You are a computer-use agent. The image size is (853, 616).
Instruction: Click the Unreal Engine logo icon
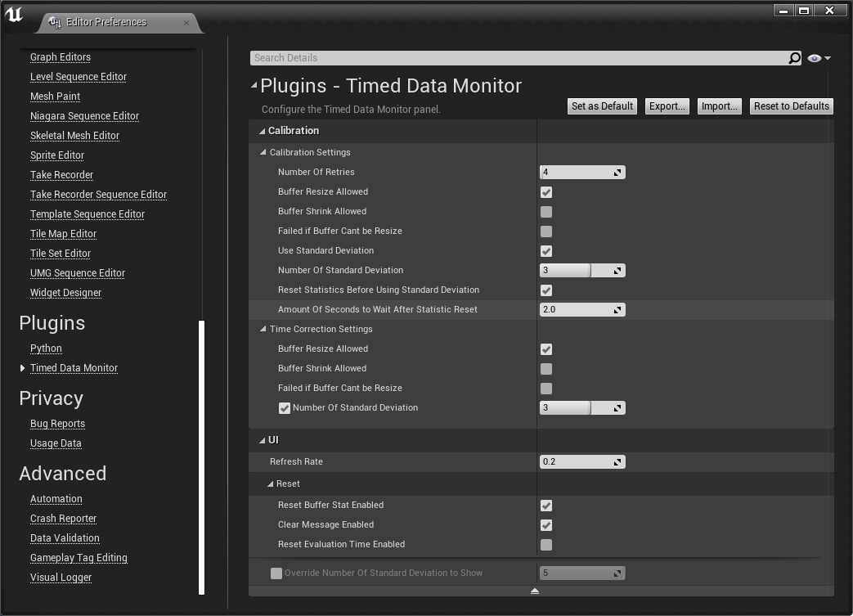pos(14,16)
